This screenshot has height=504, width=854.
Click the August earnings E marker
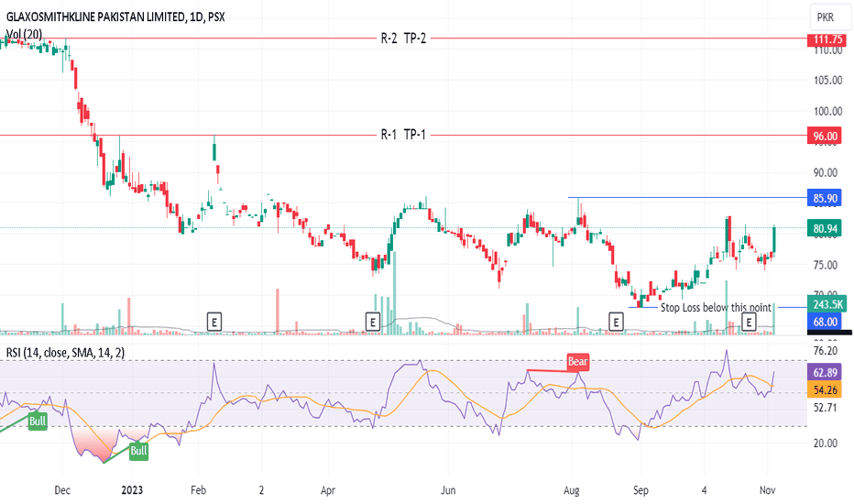[x=616, y=322]
